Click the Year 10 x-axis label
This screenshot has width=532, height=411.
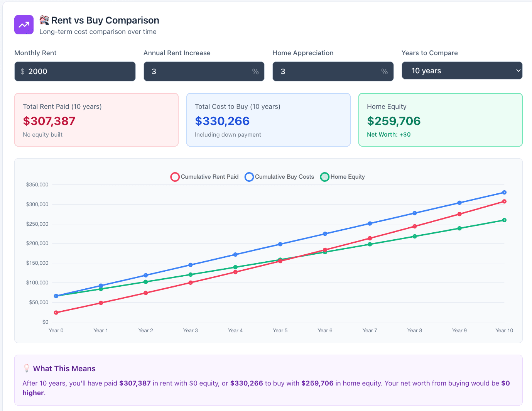[x=504, y=330]
